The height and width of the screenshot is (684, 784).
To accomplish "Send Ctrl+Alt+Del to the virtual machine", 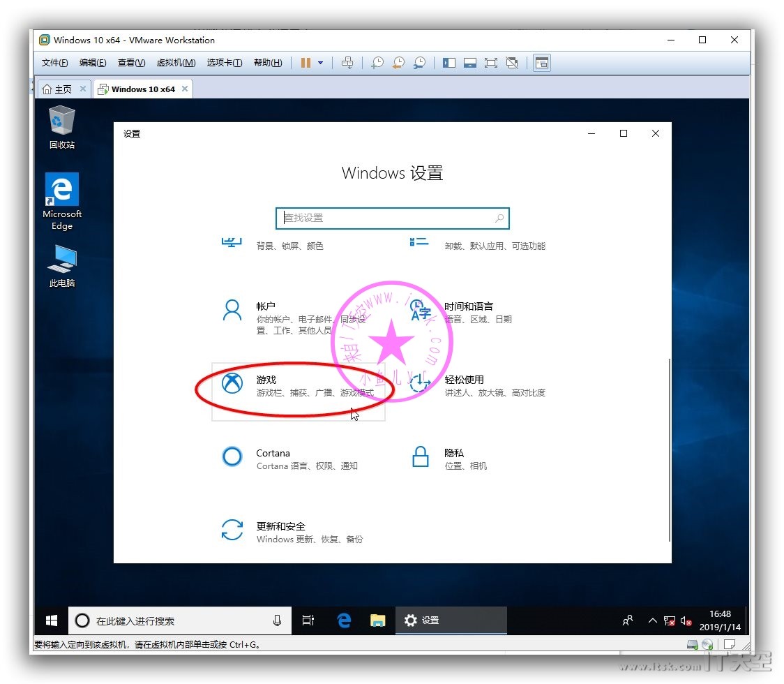I will (347, 63).
